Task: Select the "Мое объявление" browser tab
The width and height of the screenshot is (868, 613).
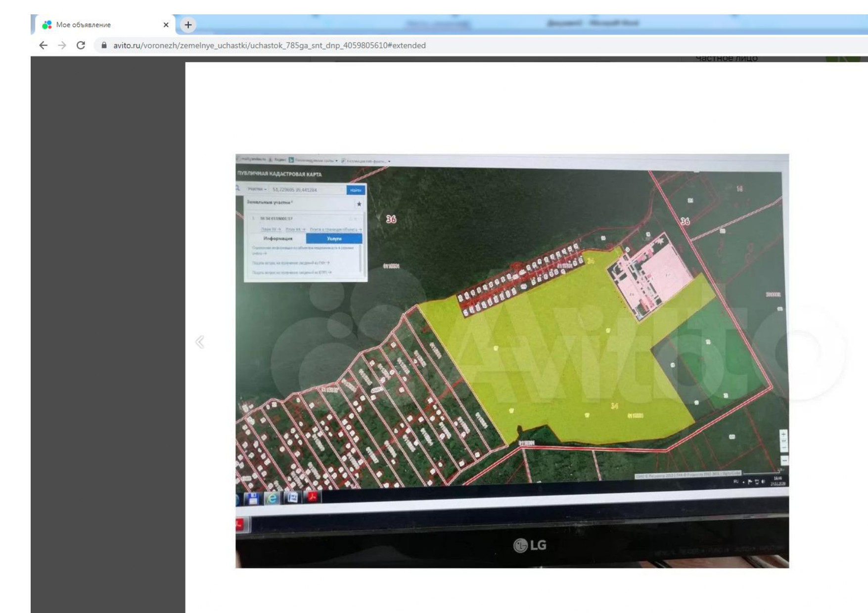Action: point(105,25)
